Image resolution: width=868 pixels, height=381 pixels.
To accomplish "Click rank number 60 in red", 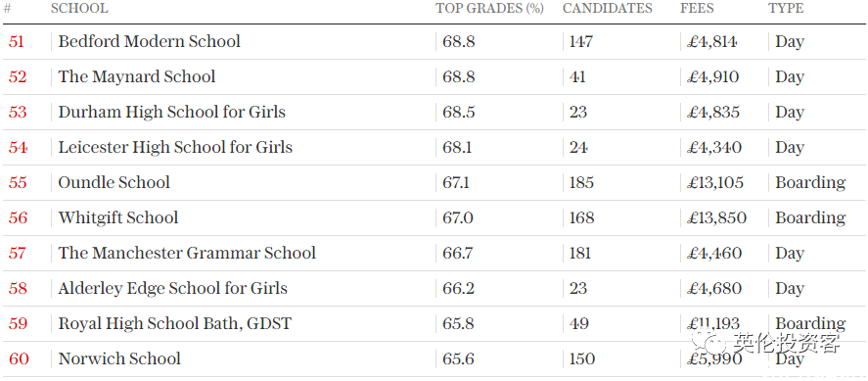I will (19, 358).
